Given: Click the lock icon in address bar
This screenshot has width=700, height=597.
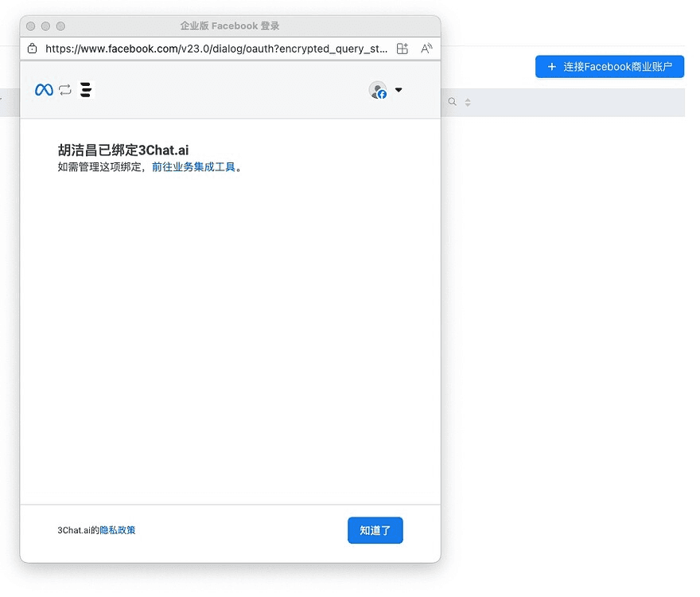Looking at the screenshot, I should [x=32, y=49].
